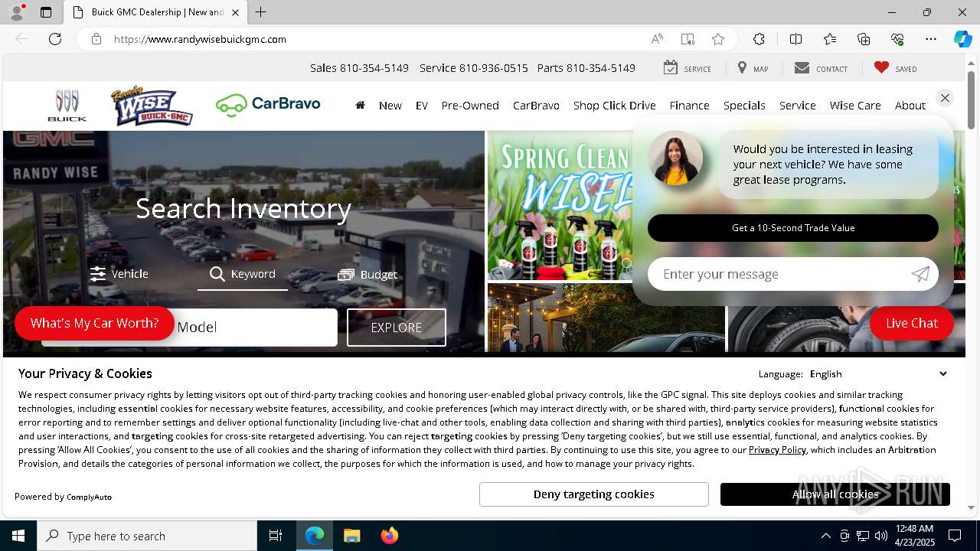The image size is (980, 551).
Task: Click Allow all cookies
Action: pos(835,494)
